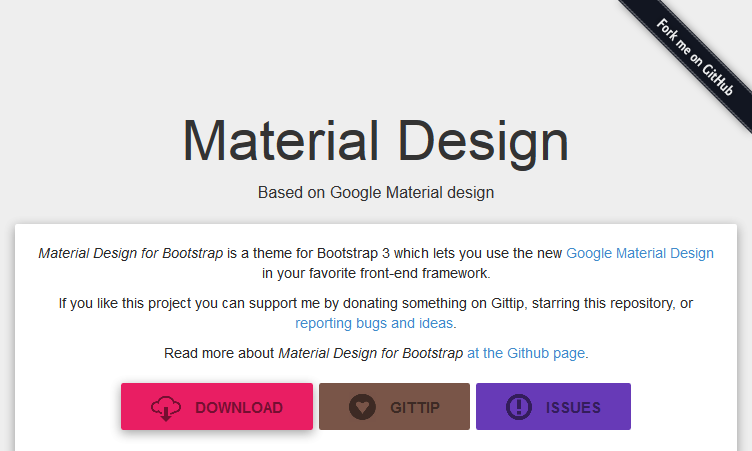
Task: Click the in your favorite front-end framework line
Action: click(376, 273)
